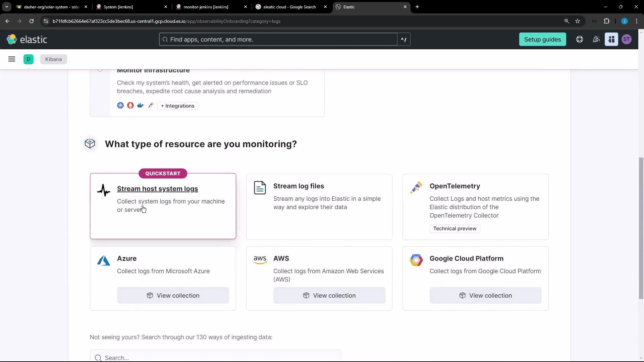
Task: Go back to the previous page
Action: [x=7, y=21]
